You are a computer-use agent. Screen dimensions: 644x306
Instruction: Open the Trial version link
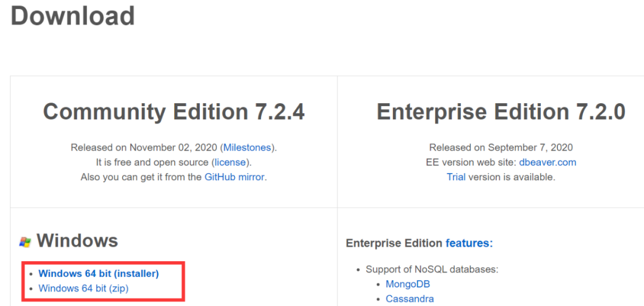pos(456,177)
